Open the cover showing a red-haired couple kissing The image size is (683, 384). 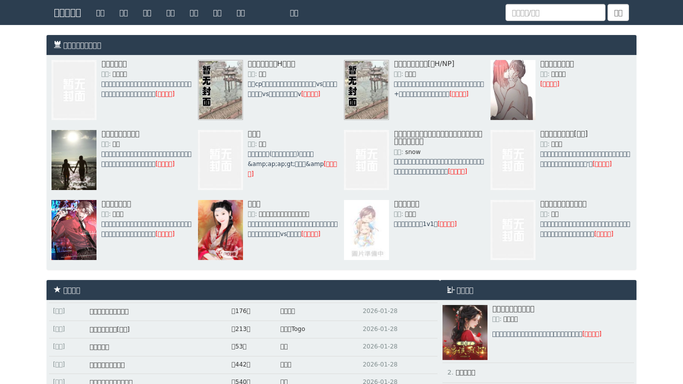pyautogui.click(x=513, y=90)
